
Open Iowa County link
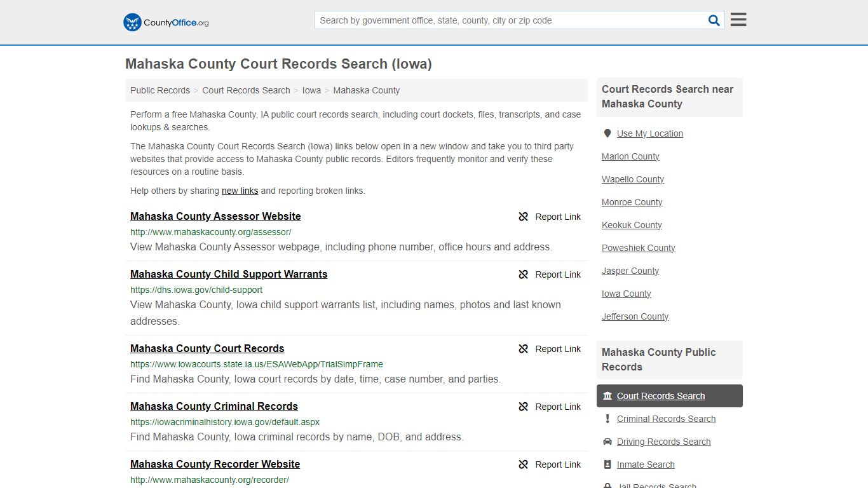tap(627, 294)
